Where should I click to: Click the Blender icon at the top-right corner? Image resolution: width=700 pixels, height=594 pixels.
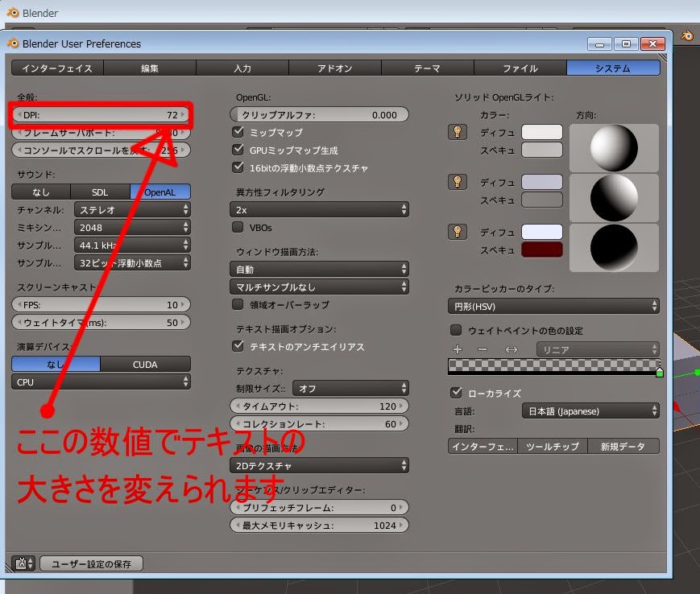coord(687,35)
